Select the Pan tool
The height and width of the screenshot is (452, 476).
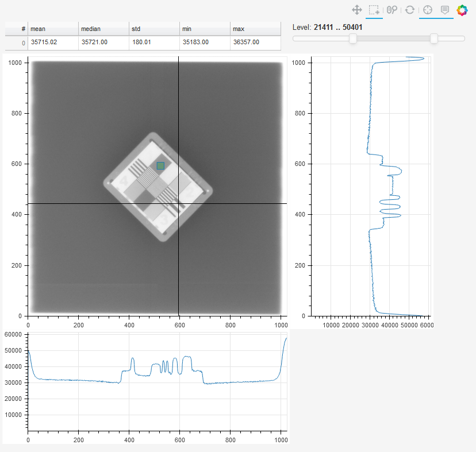(356, 10)
